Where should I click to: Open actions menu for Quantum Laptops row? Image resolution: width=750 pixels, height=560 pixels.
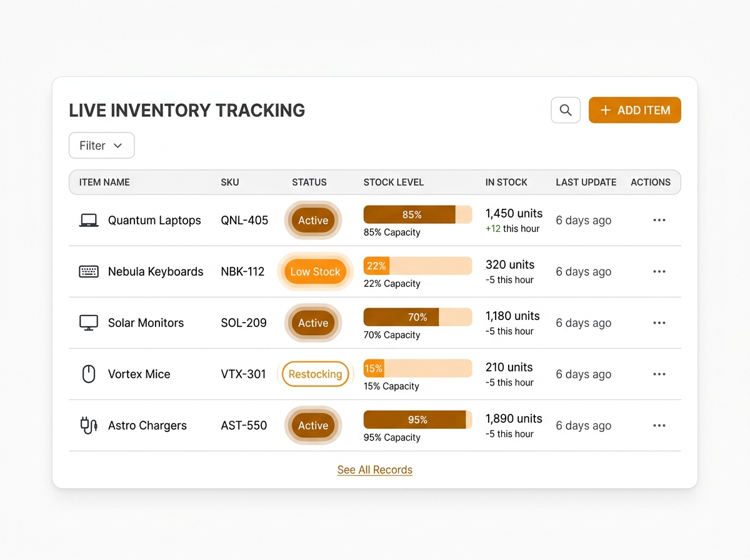coord(659,220)
